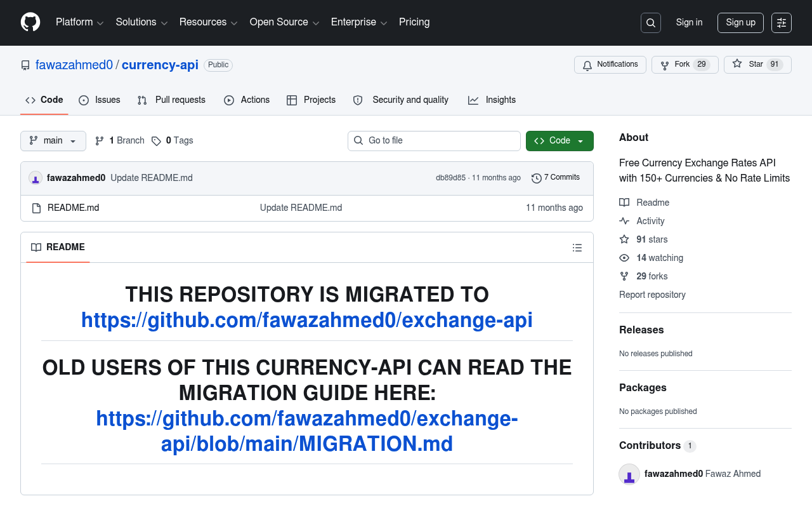Image resolution: width=812 pixels, height=508 pixels.
Task: Follow the exchange-api repository link
Action: (307, 320)
